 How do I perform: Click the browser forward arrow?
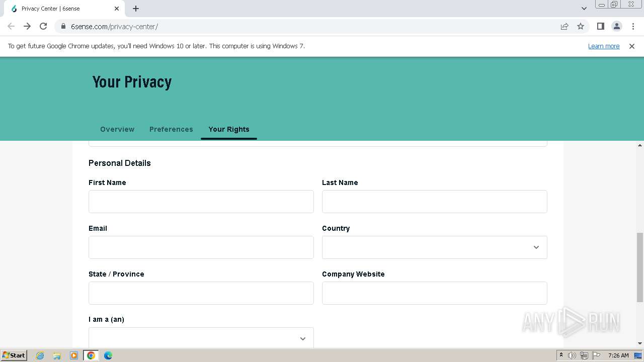(x=27, y=26)
